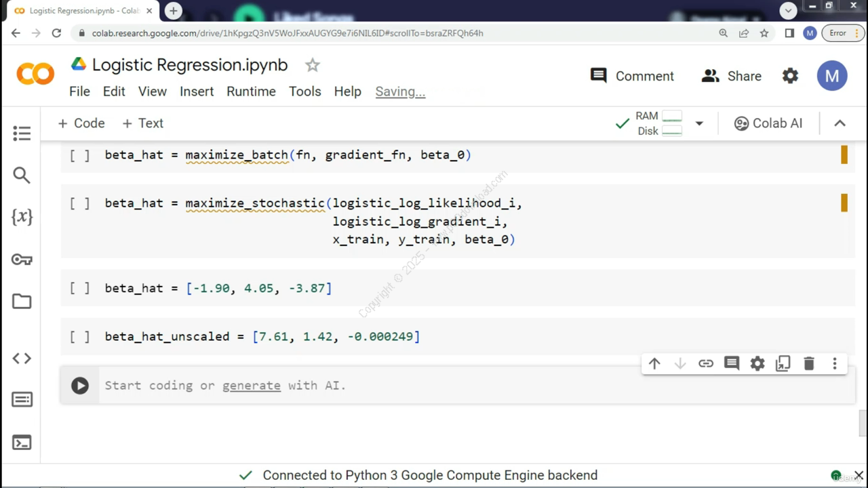
Task: Click the browser share icon in address bar
Action: (x=744, y=33)
